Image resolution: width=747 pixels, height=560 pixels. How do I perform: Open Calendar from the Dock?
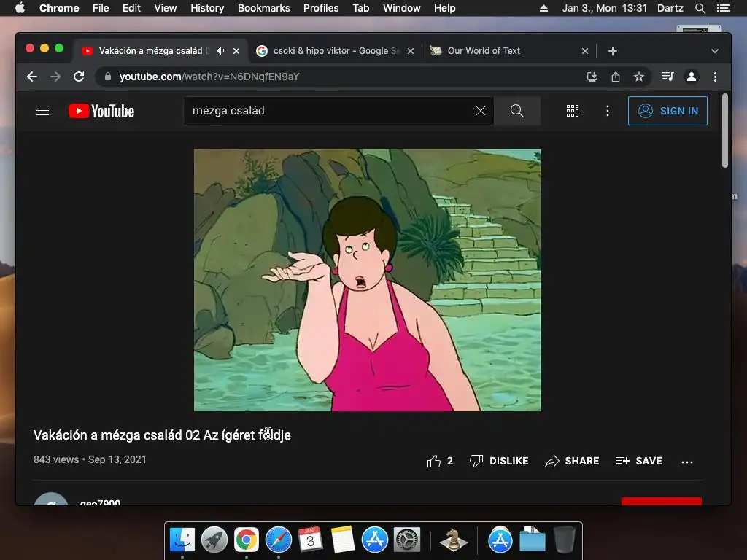(311, 540)
